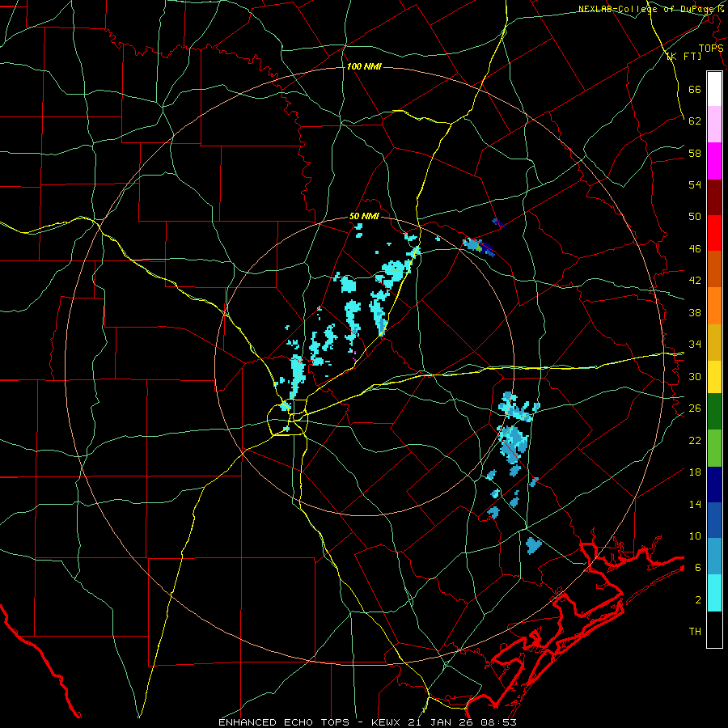This screenshot has height=728, width=728.
Task: Select the 22 scale value
Action: coord(695,440)
